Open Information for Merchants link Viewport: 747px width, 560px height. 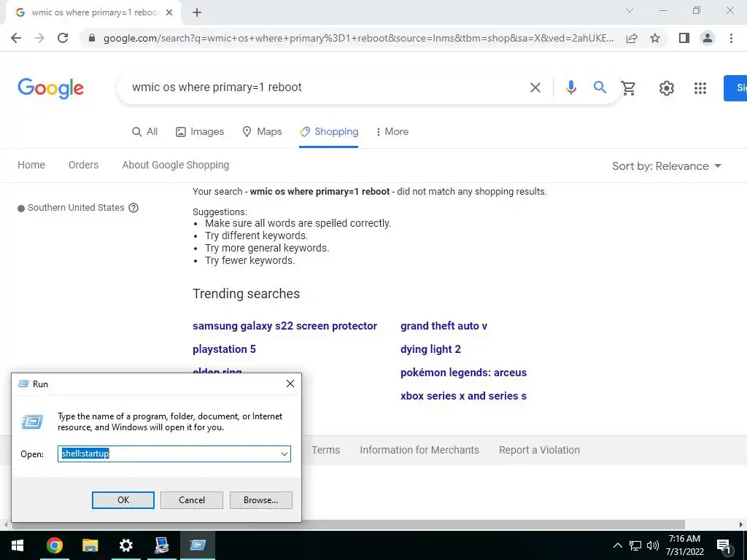pyautogui.click(x=419, y=450)
